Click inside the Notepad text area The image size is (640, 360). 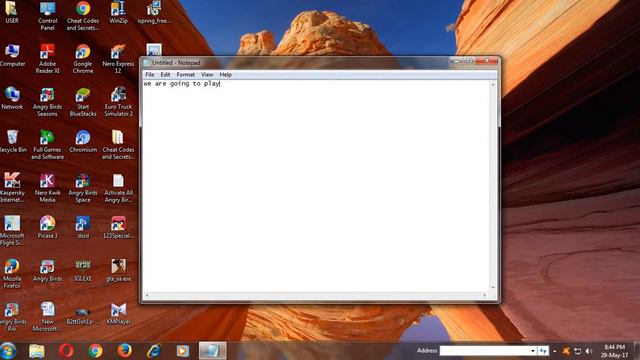[x=315, y=186]
